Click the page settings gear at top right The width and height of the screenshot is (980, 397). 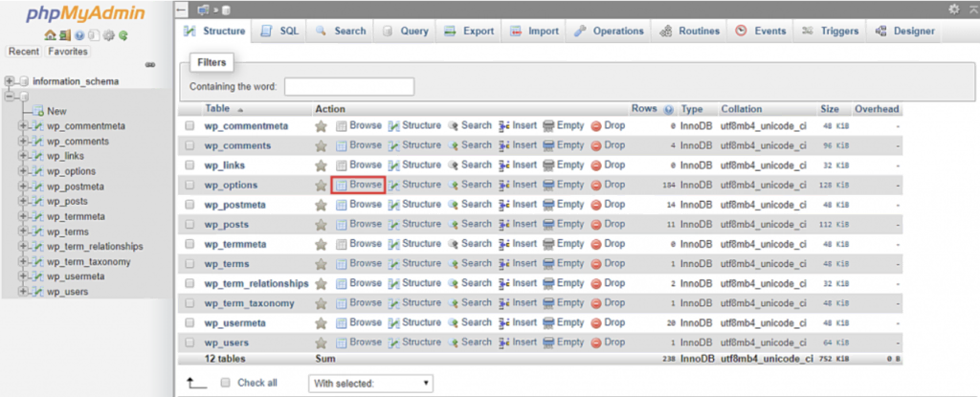click(953, 9)
